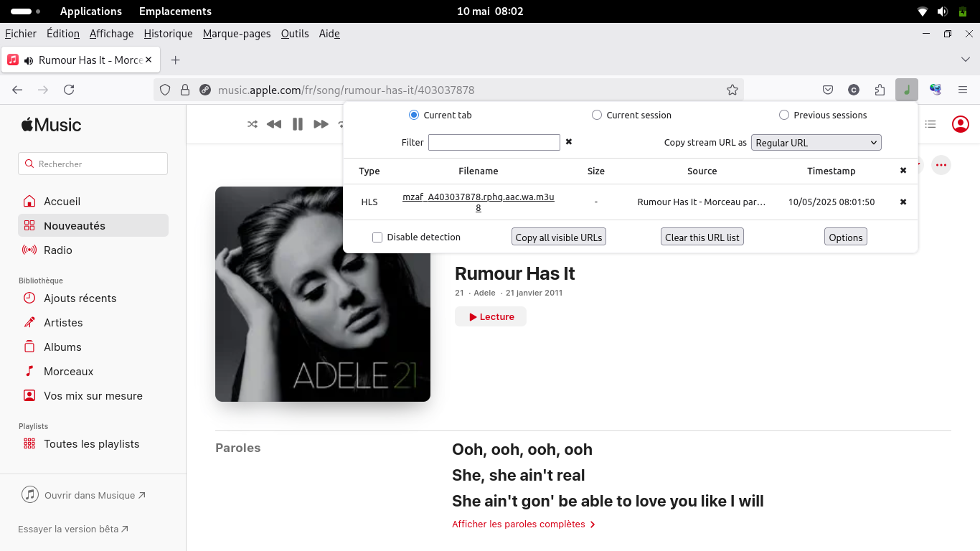Open the red three-dot more options button
980x551 pixels.
(x=941, y=165)
